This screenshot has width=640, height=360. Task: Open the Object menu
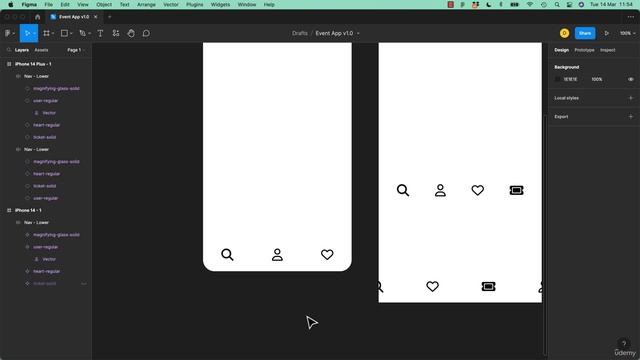(x=104, y=4)
